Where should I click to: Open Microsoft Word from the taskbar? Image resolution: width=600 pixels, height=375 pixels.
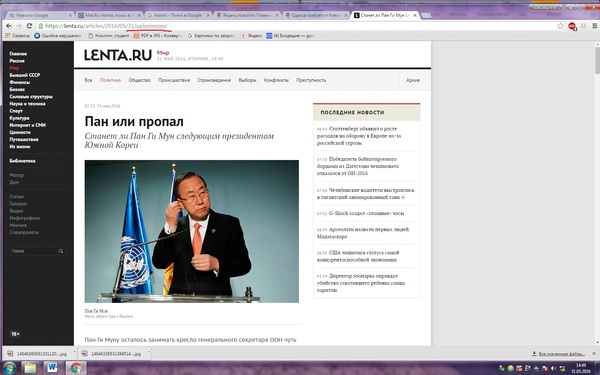[x=52, y=368]
